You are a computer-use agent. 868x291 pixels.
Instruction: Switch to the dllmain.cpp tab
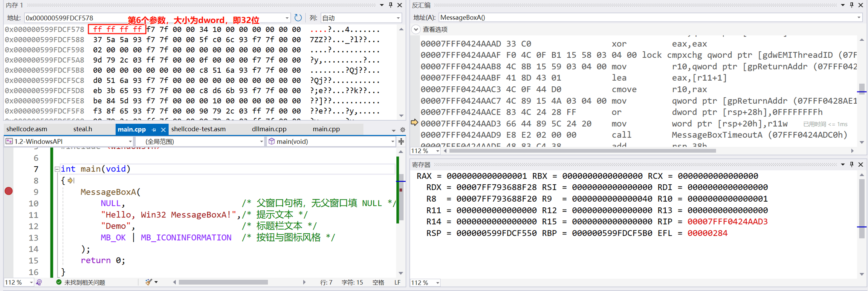click(x=269, y=129)
